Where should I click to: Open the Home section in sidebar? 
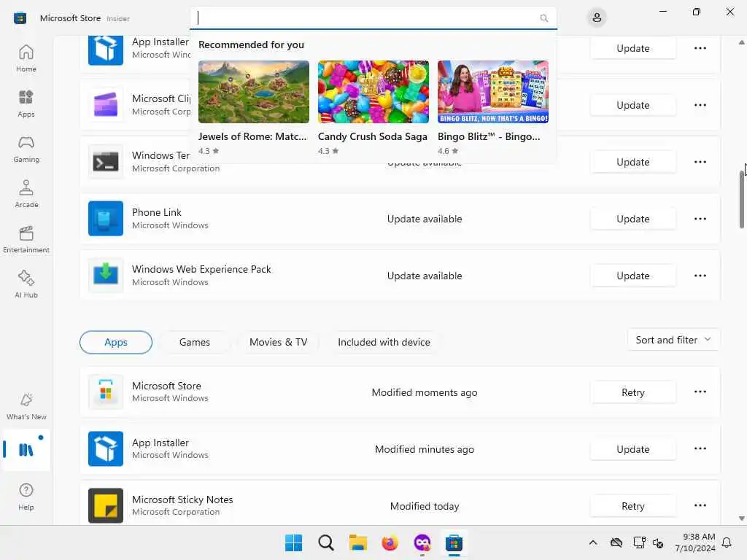26,58
